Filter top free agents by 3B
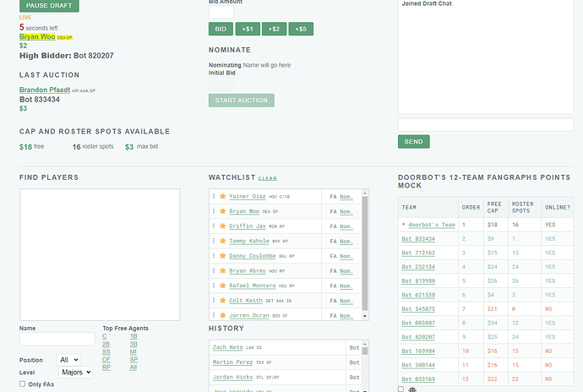 tap(133, 344)
